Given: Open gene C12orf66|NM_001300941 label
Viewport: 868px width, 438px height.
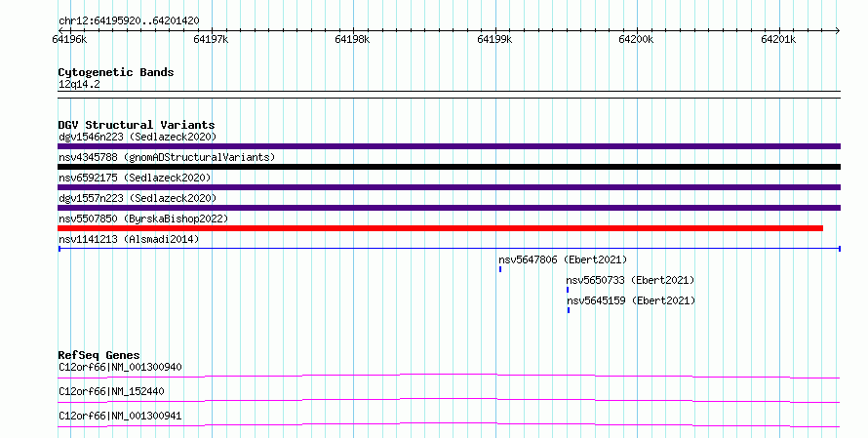Looking at the screenshot, I should [120, 416].
